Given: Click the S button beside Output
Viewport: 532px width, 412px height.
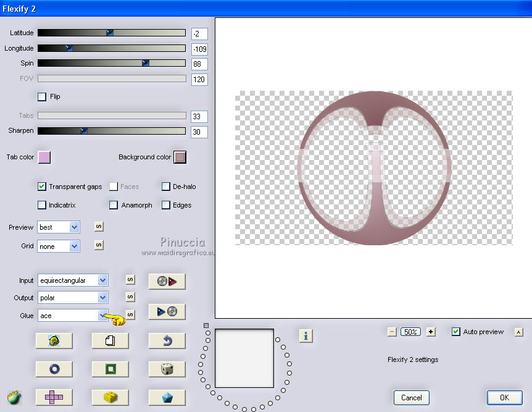Looking at the screenshot, I should (130, 297).
